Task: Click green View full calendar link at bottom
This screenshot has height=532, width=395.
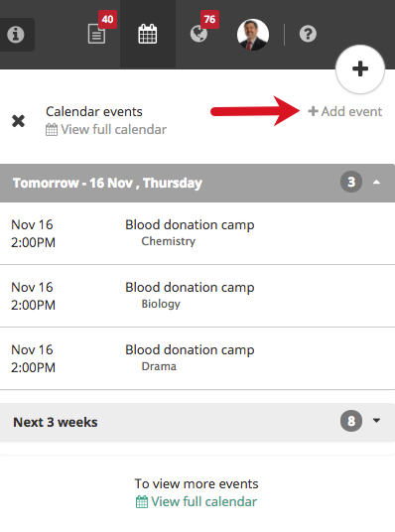Action: tap(203, 501)
